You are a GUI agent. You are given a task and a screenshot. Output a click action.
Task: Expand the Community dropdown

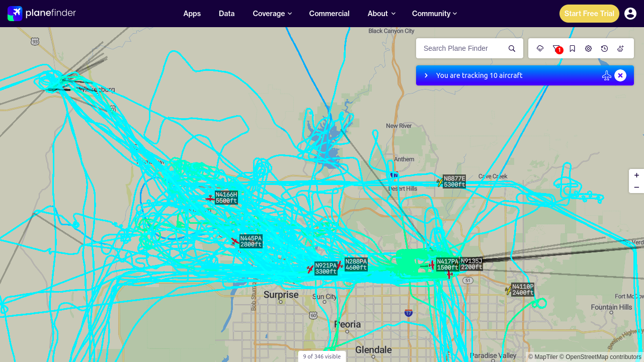tap(435, 14)
